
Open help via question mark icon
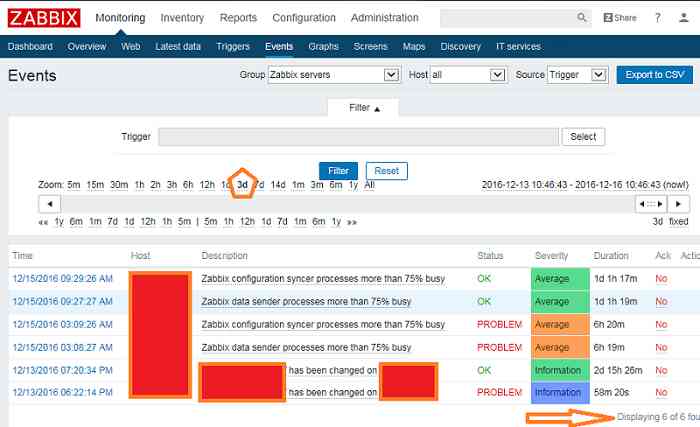point(658,18)
